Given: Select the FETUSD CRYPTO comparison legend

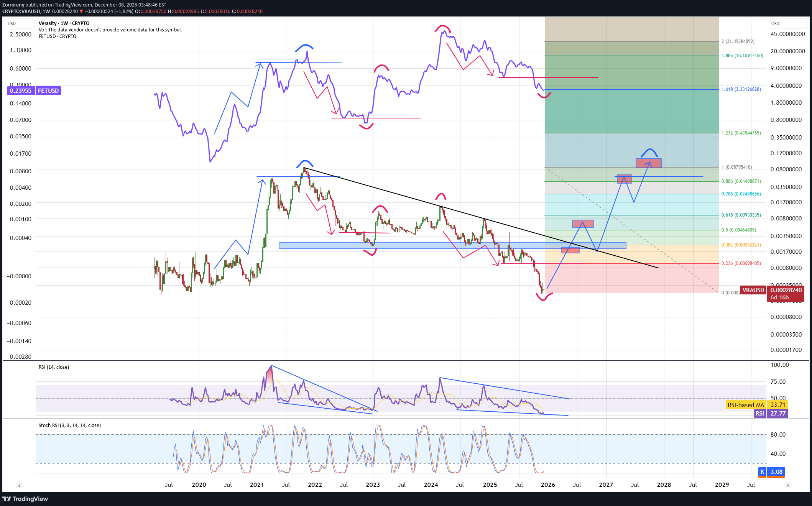Looking at the screenshot, I should click(57, 36).
